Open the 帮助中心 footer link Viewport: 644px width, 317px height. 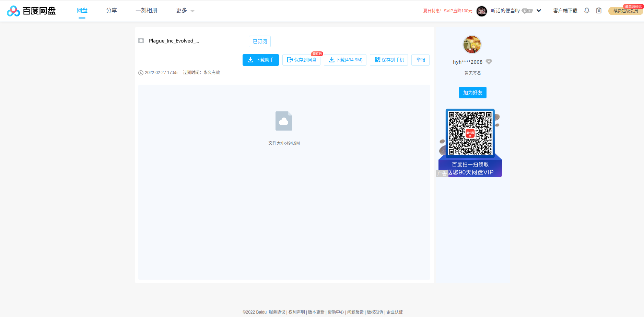click(336, 312)
